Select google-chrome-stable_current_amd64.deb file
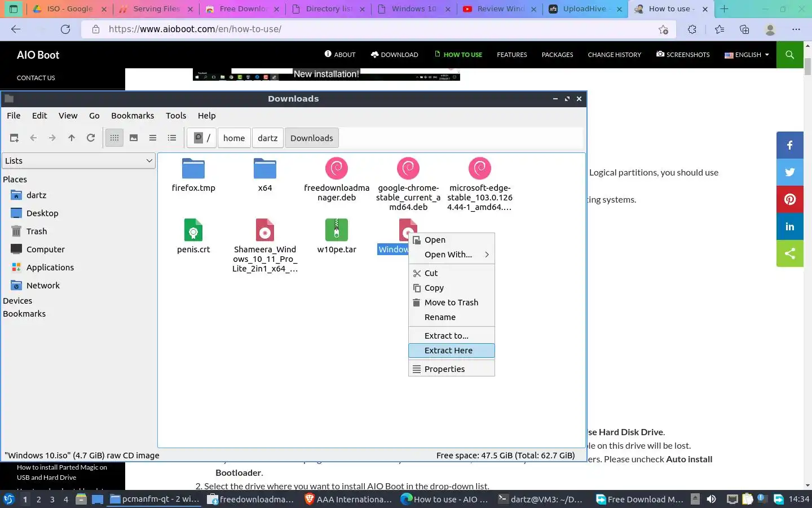Viewport: 812px width, 508px height. click(x=408, y=184)
